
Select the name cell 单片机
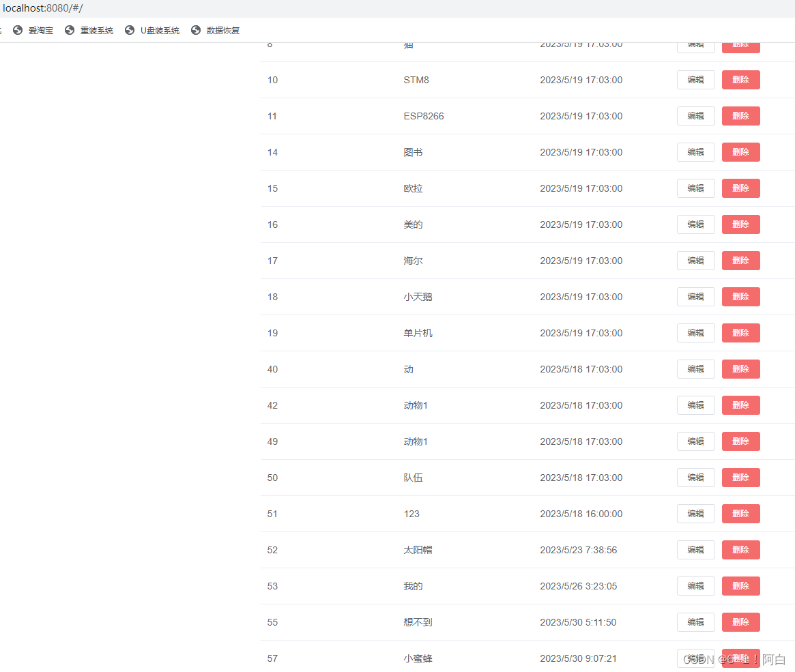(418, 333)
